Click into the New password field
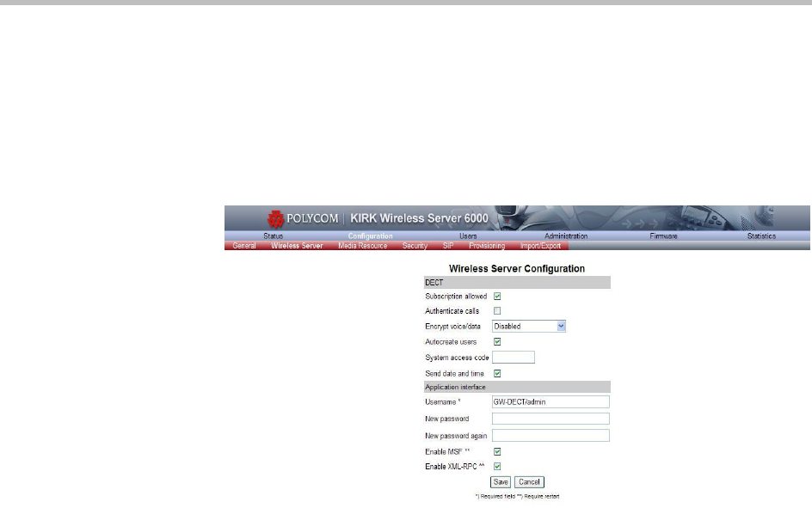Viewport: 812px width, 508px height. pyautogui.click(x=551, y=419)
